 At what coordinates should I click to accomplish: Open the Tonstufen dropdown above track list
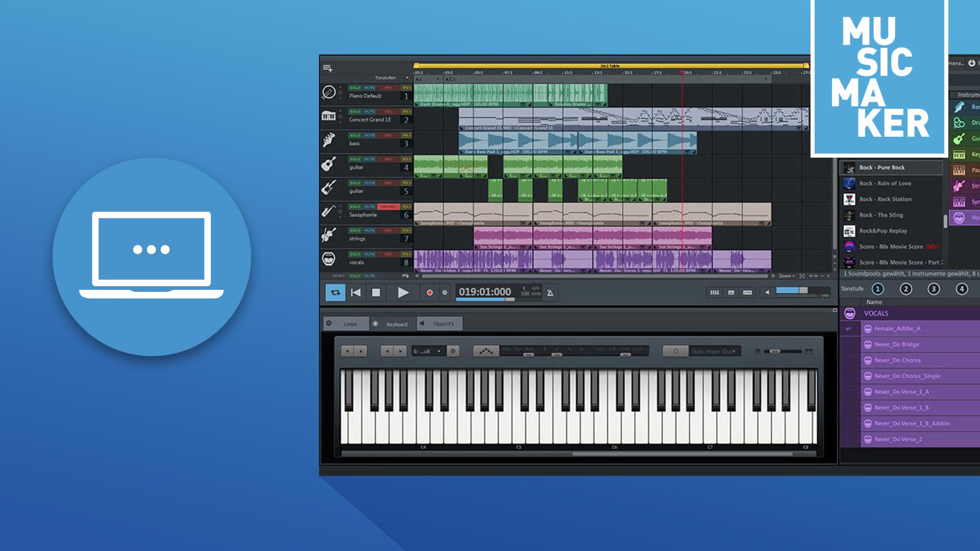click(x=392, y=78)
